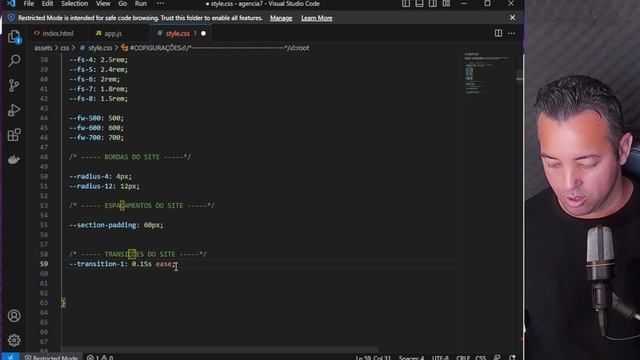
Task: Toggle Primary Side Bar layout icon
Action: tap(406, 4)
